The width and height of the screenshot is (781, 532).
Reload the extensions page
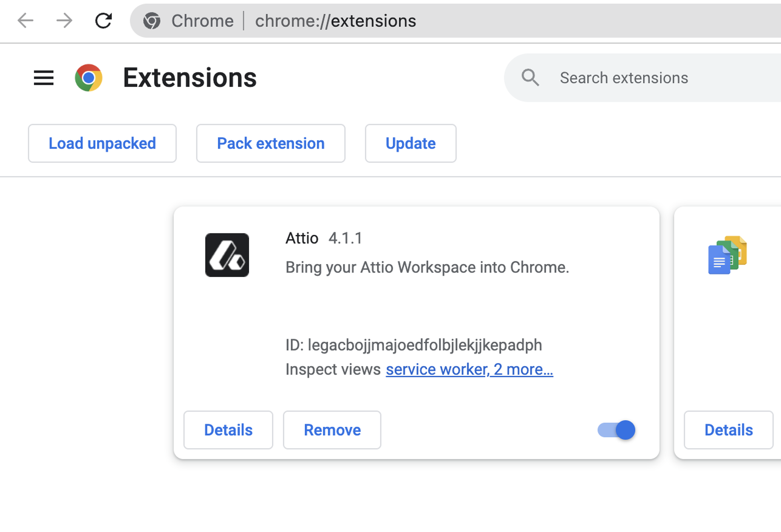pyautogui.click(x=103, y=21)
